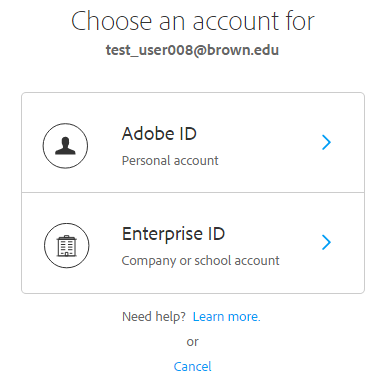The width and height of the screenshot is (382, 392).
Task: Open the Learn more help link
Action: (x=227, y=316)
